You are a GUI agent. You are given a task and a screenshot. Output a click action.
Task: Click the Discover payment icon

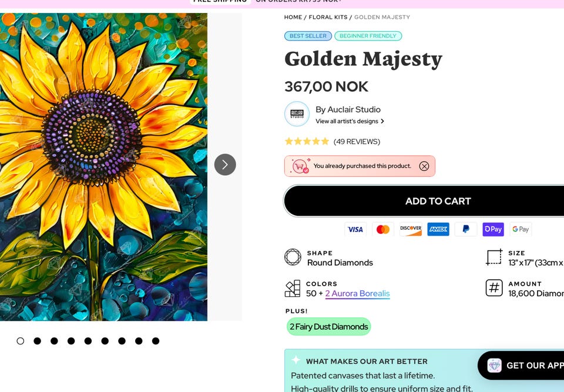pos(411,229)
